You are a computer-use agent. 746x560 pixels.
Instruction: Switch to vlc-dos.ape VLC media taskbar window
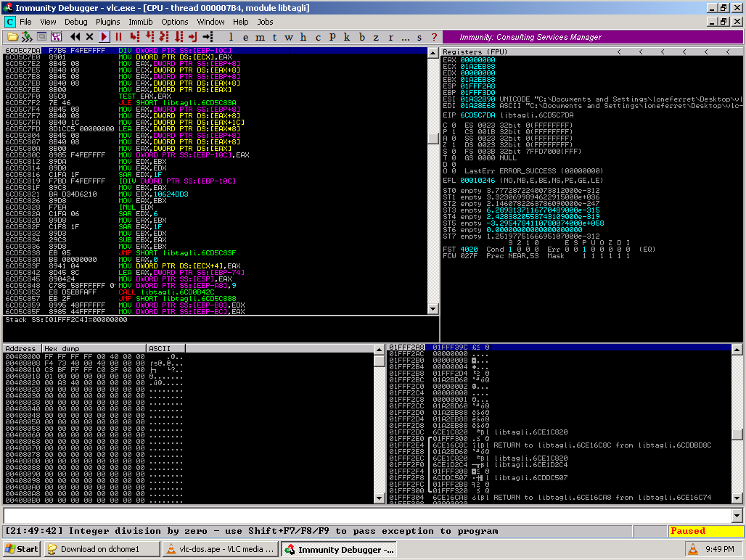coord(221,549)
